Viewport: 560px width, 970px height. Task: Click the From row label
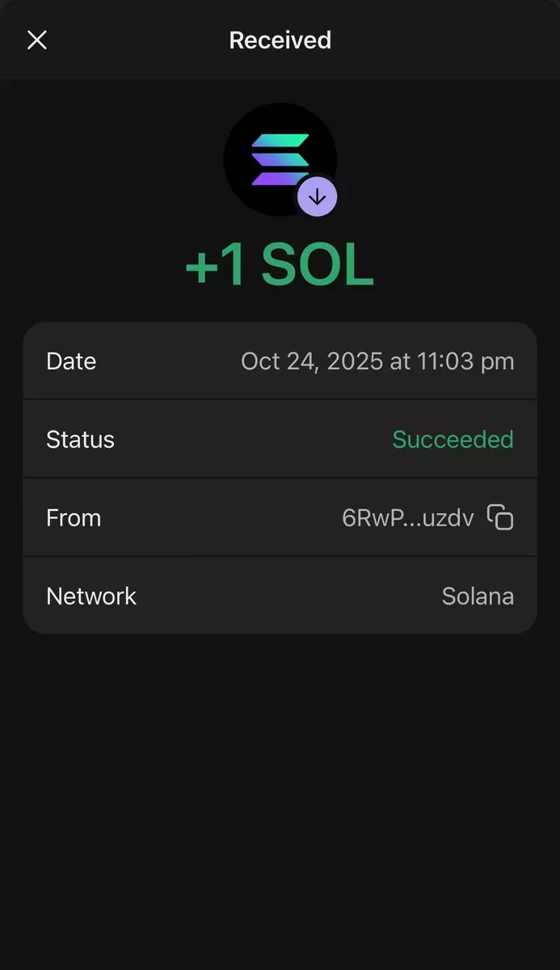tap(74, 518)
